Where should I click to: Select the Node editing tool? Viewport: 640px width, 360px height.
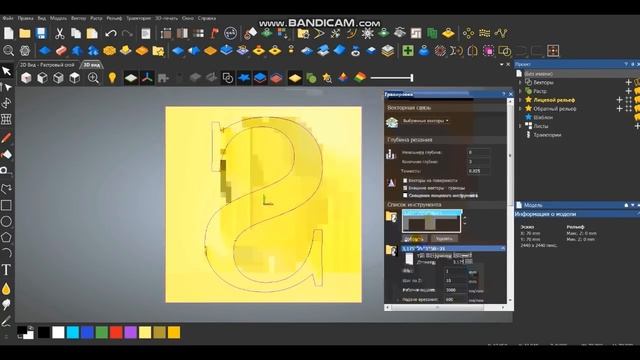click(x=6, y=87)
